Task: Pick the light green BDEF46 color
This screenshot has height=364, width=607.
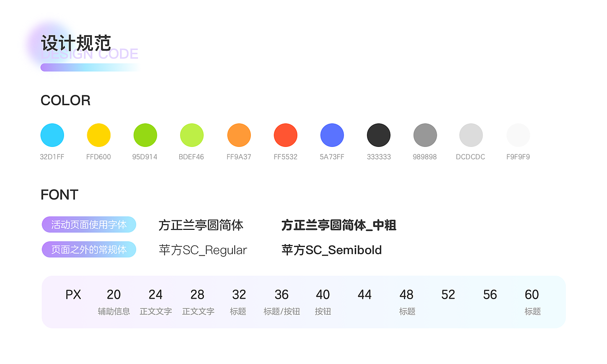Action: [x=192, y=135]
